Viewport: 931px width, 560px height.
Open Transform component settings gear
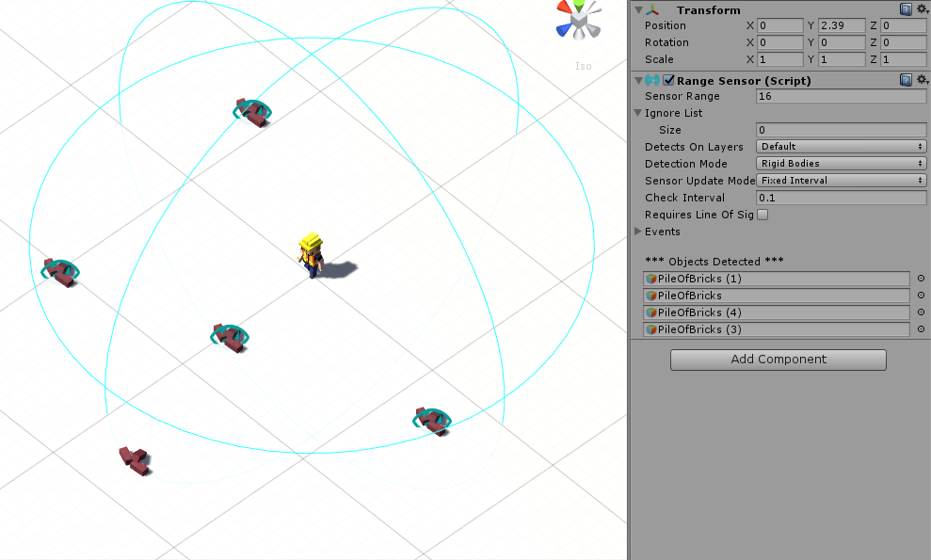pos(923,8)
